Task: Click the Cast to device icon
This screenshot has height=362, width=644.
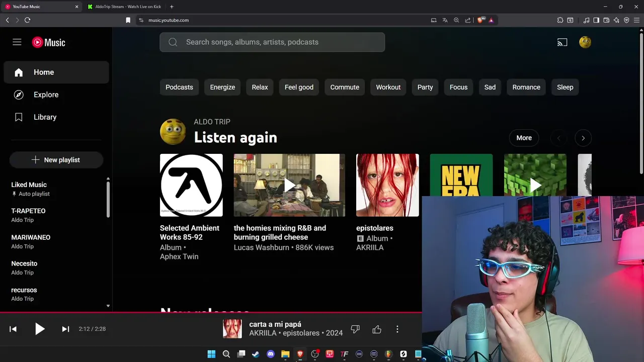Action: 562,42
